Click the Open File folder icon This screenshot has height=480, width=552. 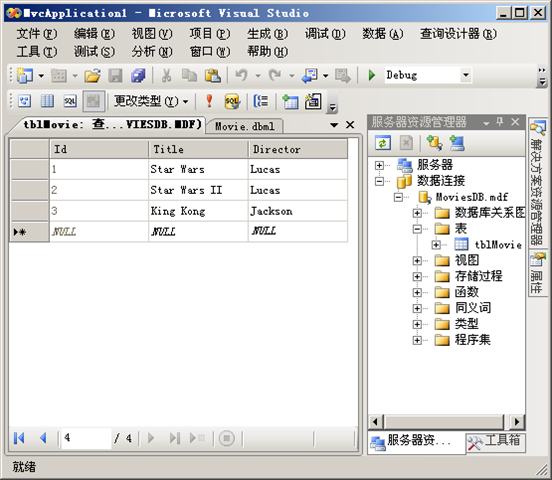click(x=93, y=75)
